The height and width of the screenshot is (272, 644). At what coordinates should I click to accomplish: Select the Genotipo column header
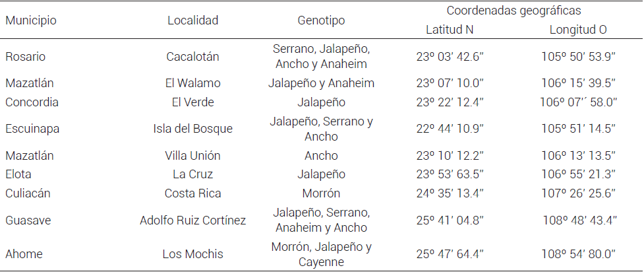pyautogui.click(x=321, y=20)
